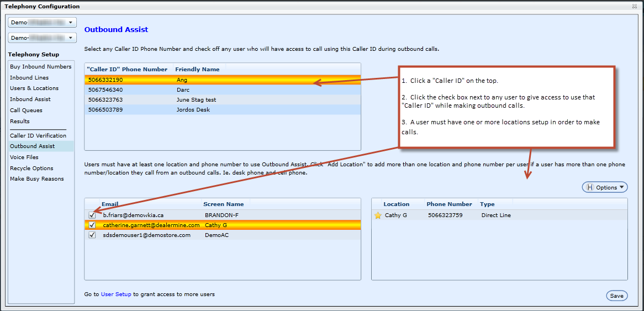Sort by Friendly Name column header

click(197, 70)
